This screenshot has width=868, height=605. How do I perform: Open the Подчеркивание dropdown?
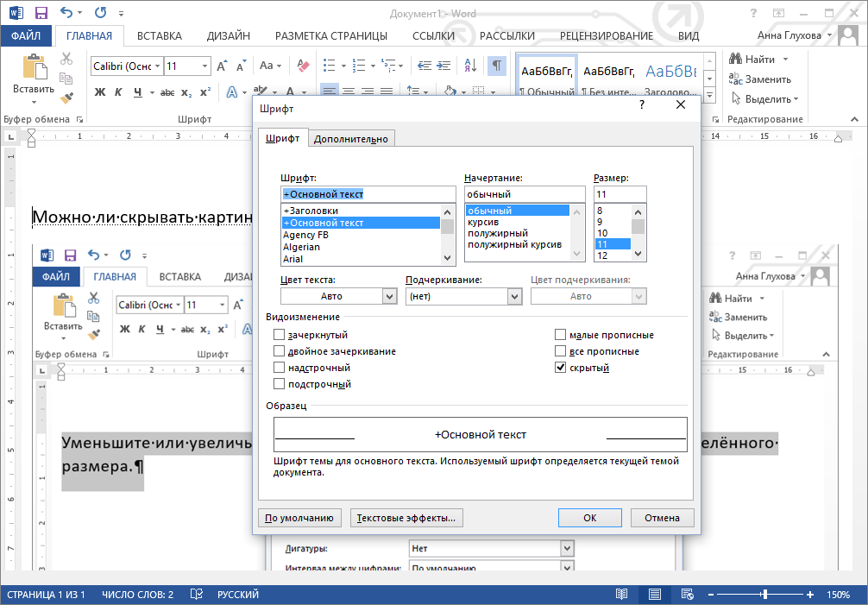tap(463, 295)
